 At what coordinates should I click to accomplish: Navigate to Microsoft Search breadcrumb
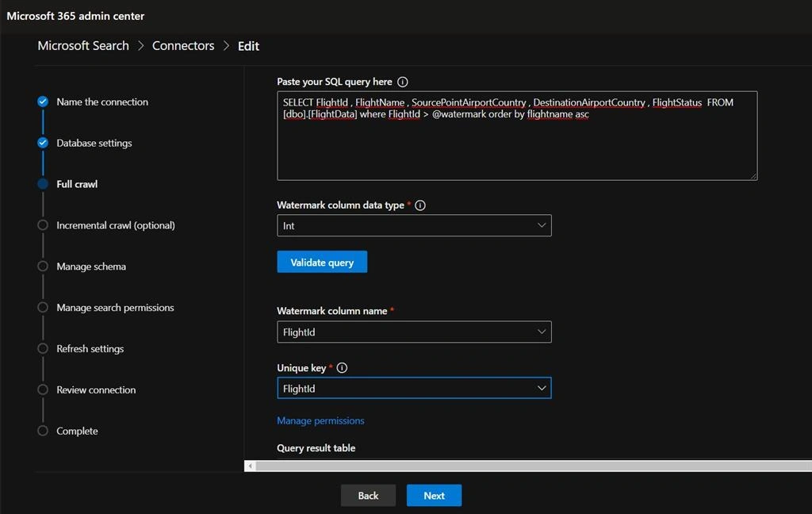pyautogui.click(x=83, y=45)
